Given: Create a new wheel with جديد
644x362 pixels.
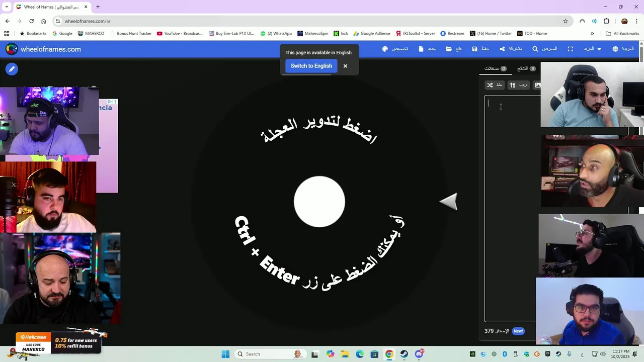Looking at the screenshot, I should tap(427, 49).
